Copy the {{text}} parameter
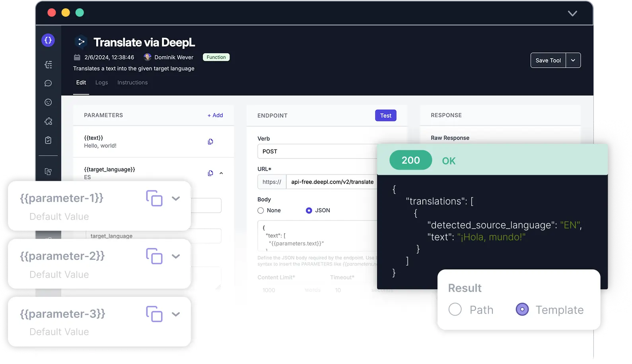The image size is (632, 364). pos(210,141)
